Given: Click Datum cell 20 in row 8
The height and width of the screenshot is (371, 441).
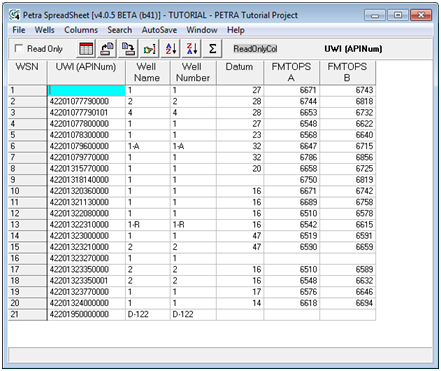Looking at the screenshot, I should 240,169.
